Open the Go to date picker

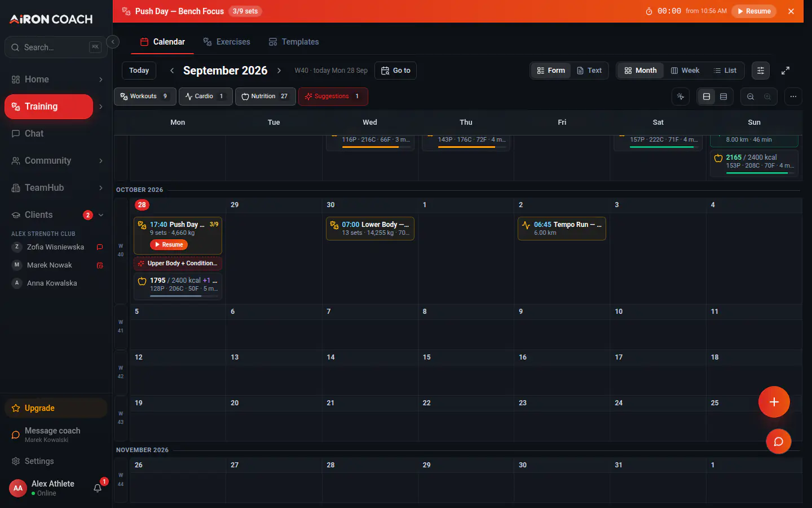pyautogui.click(x=395, y=71)
